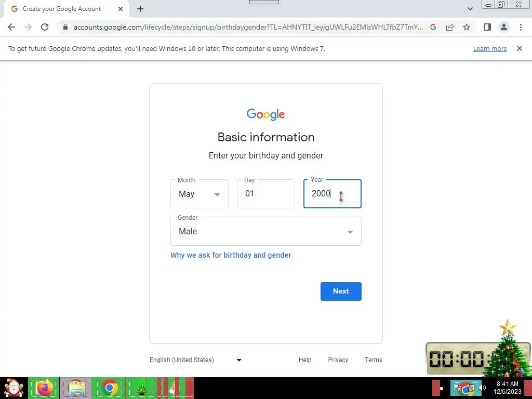Open the Google icon in address bar
Image resolution: width=532 pixels, height=399 pixels.
pos(433,27)
